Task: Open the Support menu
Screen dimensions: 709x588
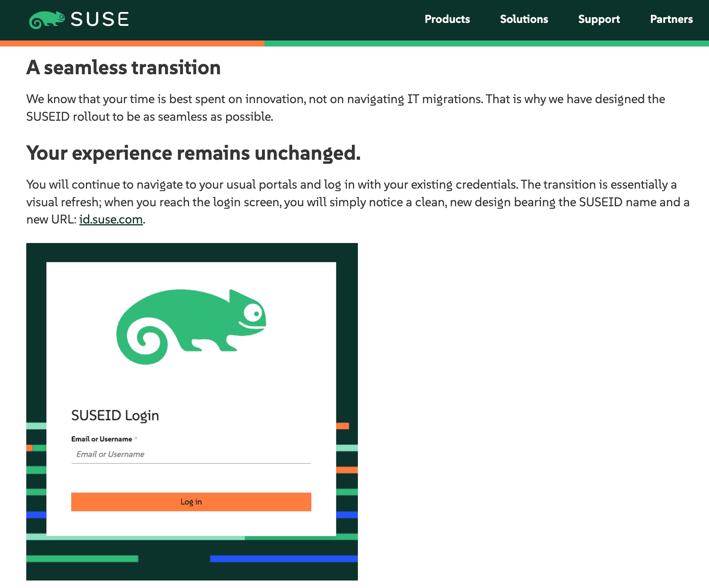Action: 599,19
